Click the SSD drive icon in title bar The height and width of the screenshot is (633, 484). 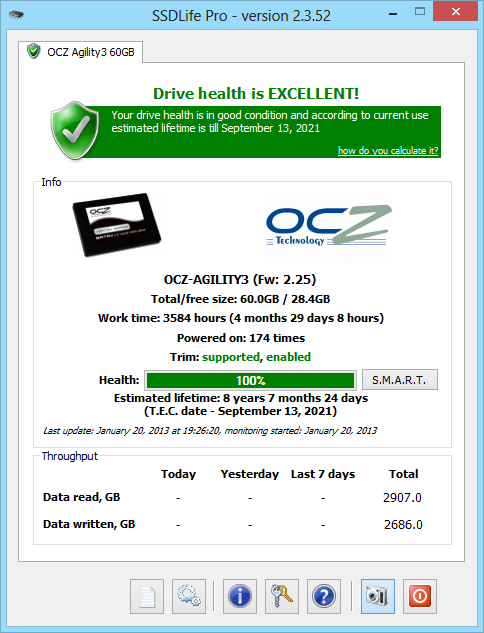coord(16,15)
